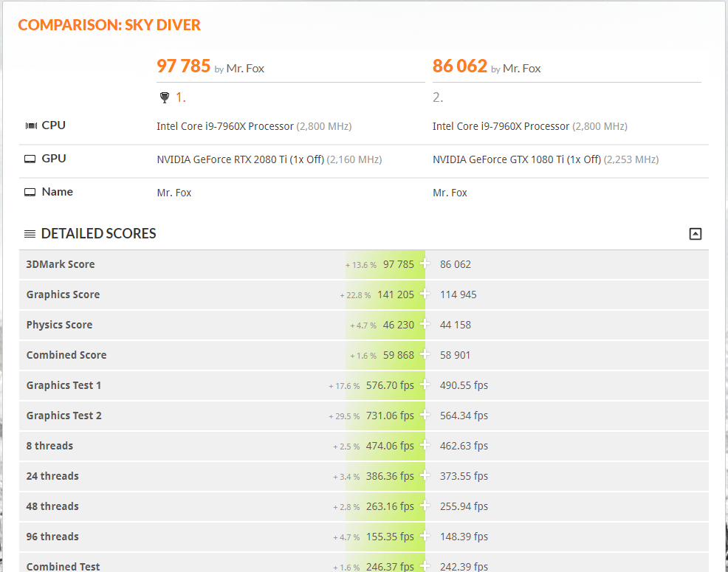Click the plus icon in 3DMark Score row

tap(425, 263)
